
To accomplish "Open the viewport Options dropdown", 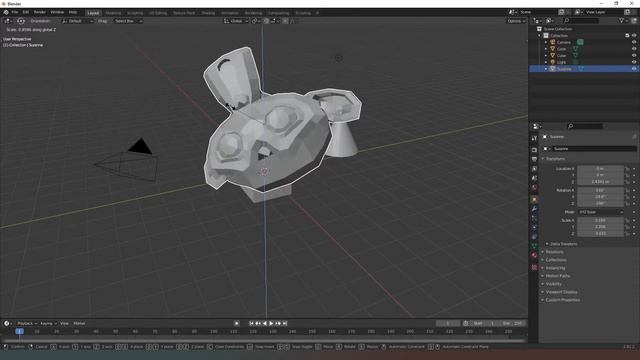I will click(516, 21).
